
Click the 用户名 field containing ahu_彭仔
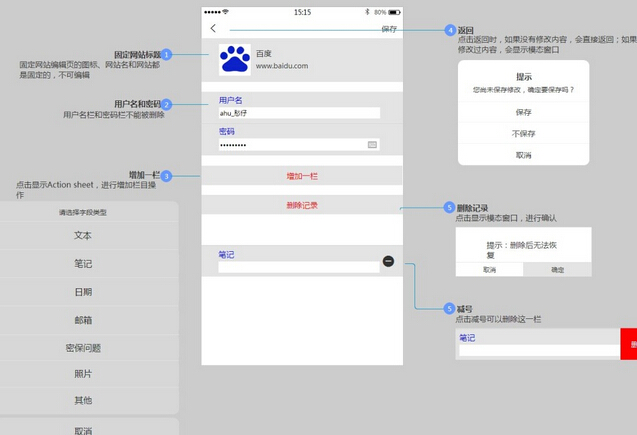(x=298, y=113)
